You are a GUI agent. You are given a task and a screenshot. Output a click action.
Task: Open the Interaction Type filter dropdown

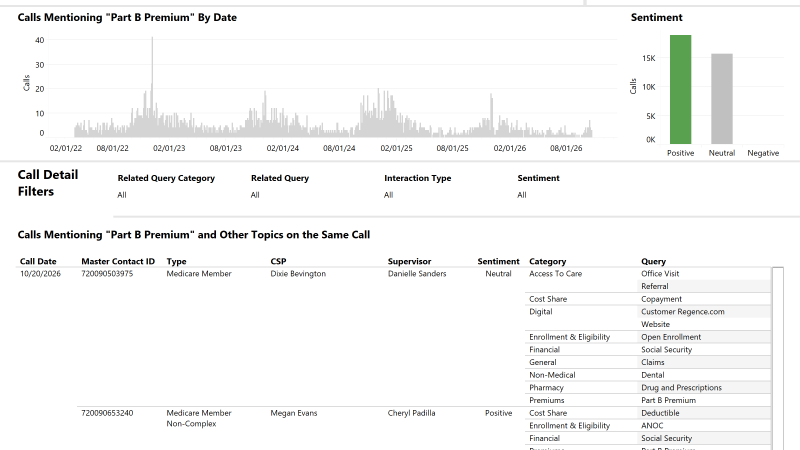click(388, 195)
